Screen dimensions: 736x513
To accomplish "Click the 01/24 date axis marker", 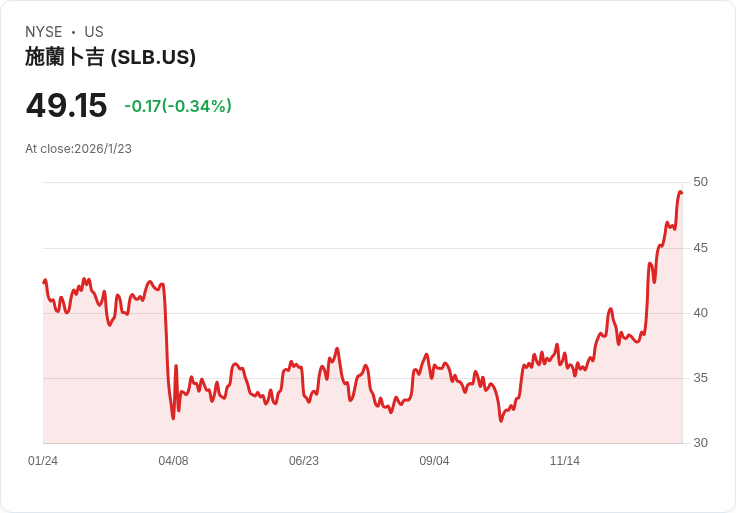I will click(43, 461).
